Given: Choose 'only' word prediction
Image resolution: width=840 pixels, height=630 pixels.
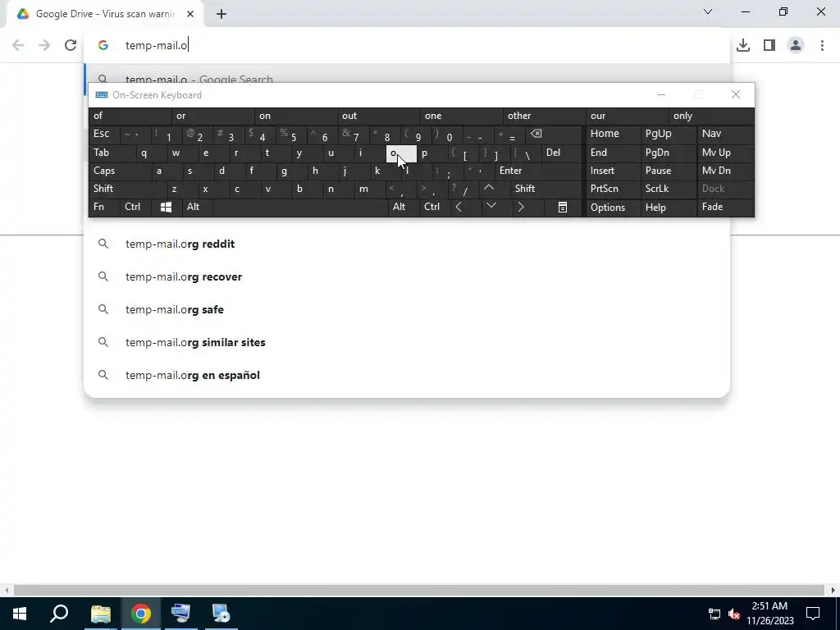Looking at the screenshot, I should pyautogui.click(x=711, y=116).
